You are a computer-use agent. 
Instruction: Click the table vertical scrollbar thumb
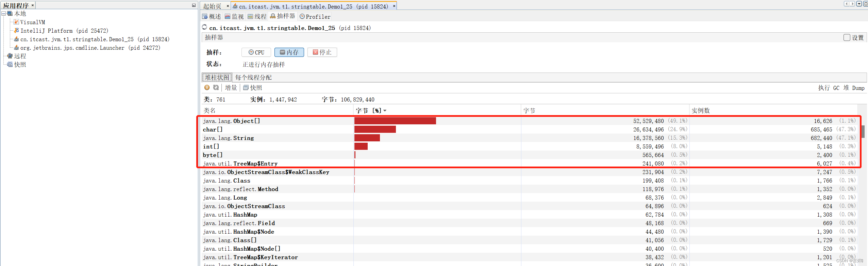coord(863,131)
